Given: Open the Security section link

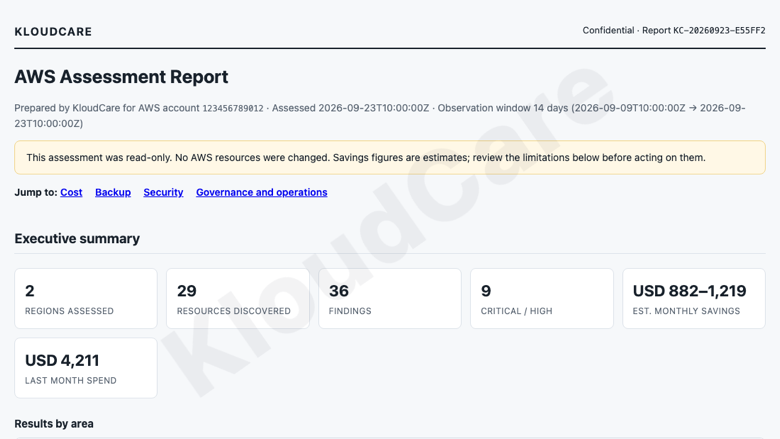Looking at the screenshot, I should [163, 192].
